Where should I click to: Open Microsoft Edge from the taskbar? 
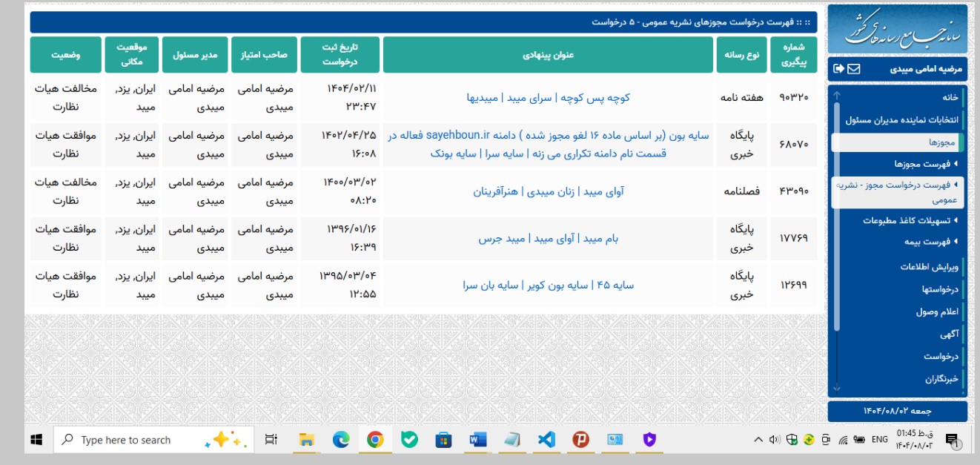pyautogui.click(x=341, y=440)
